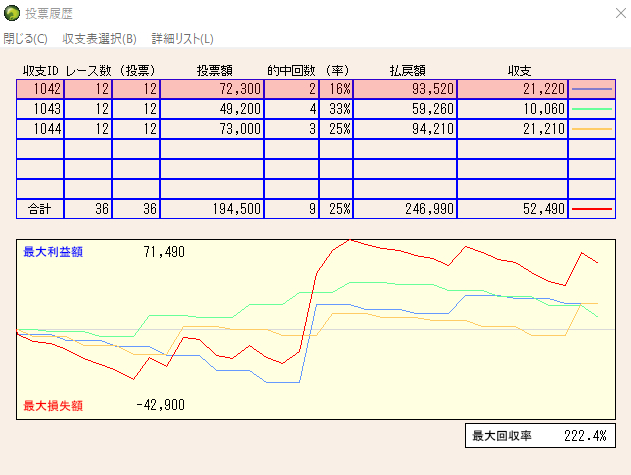Viewport: 631px width, 475px height.
Task: Click the red line peak in chart
Action: [350, 240]
